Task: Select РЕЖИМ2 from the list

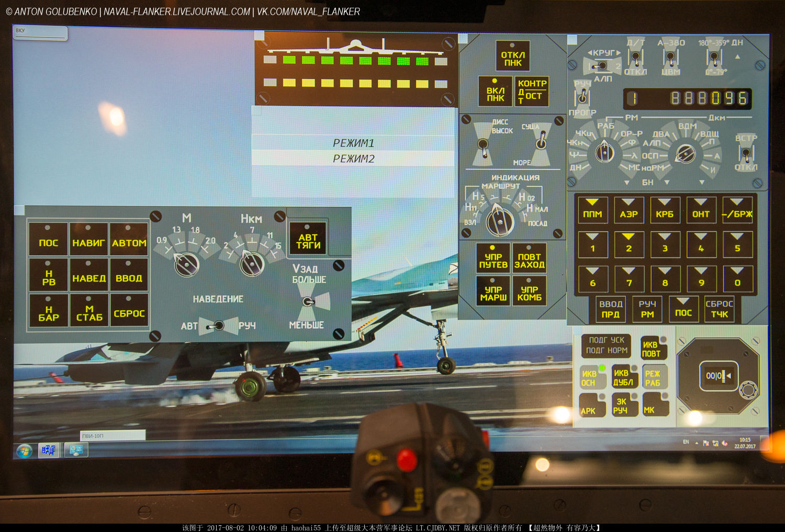Action: coord(353,159)
